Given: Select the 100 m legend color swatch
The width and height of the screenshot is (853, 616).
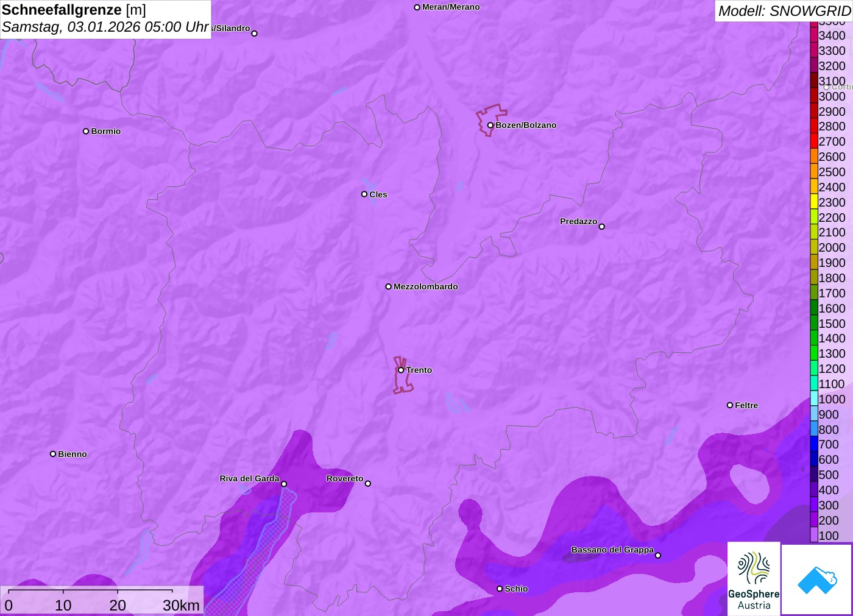Looking at the screenshot, I should tap(814, 535).
